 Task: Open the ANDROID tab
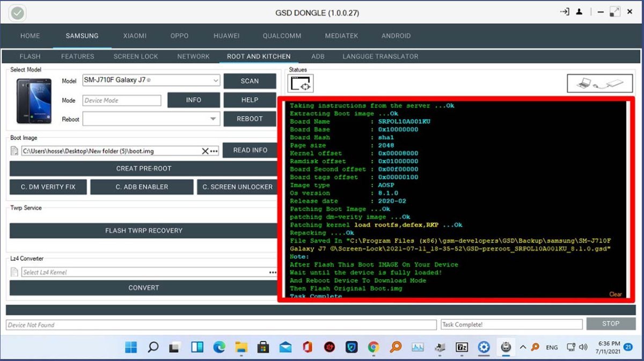tap(396, 36)
